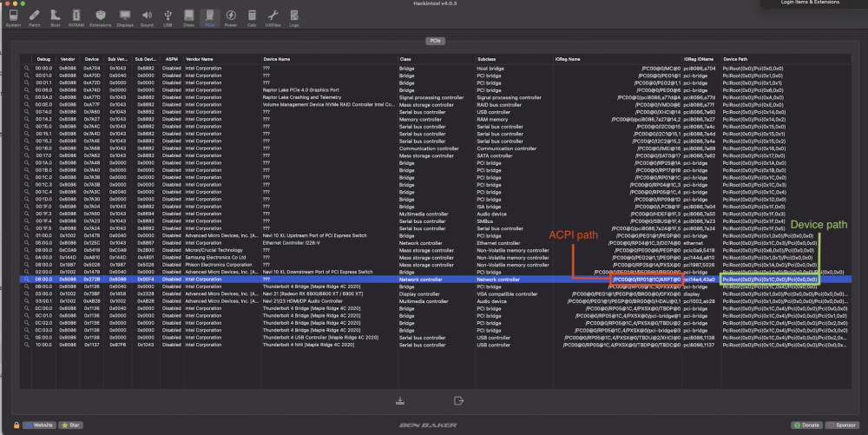Select 'Thunderbolt 4 NHI [Maple Ridge 4C 2020]' row

(x=435, y=345)
